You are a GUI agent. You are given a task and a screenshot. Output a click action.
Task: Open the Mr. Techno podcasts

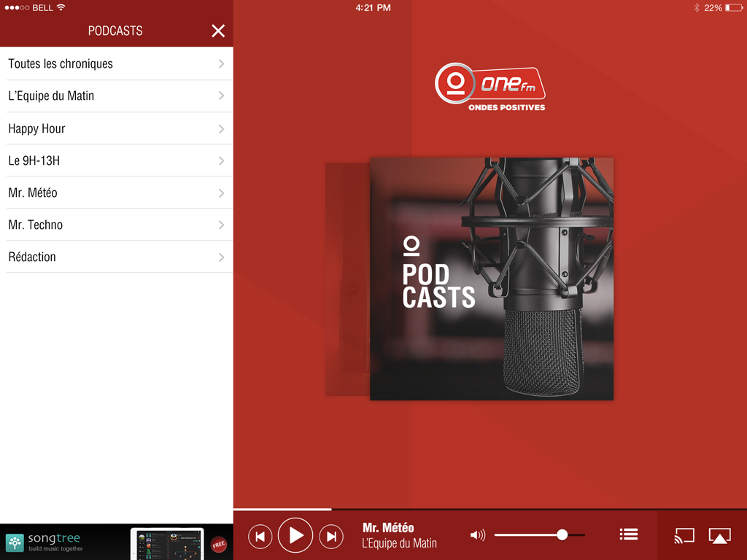(117, 225)
